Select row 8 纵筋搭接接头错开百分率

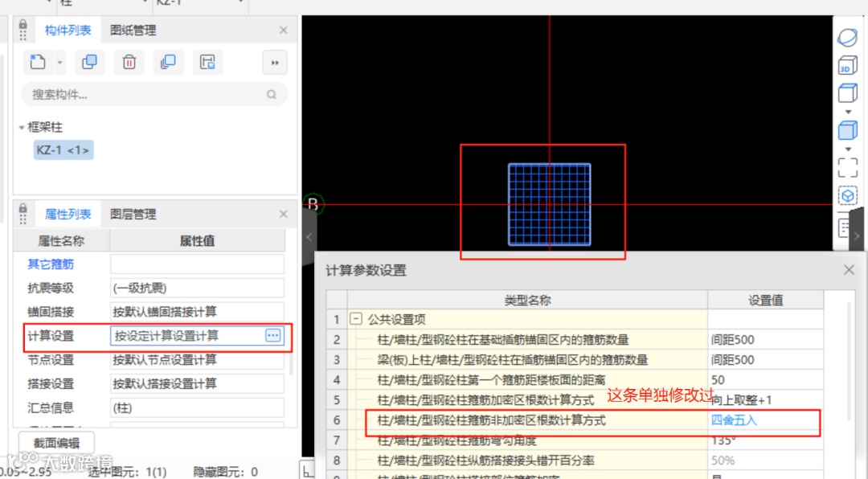pyautogui.click(x=527, y=461)
